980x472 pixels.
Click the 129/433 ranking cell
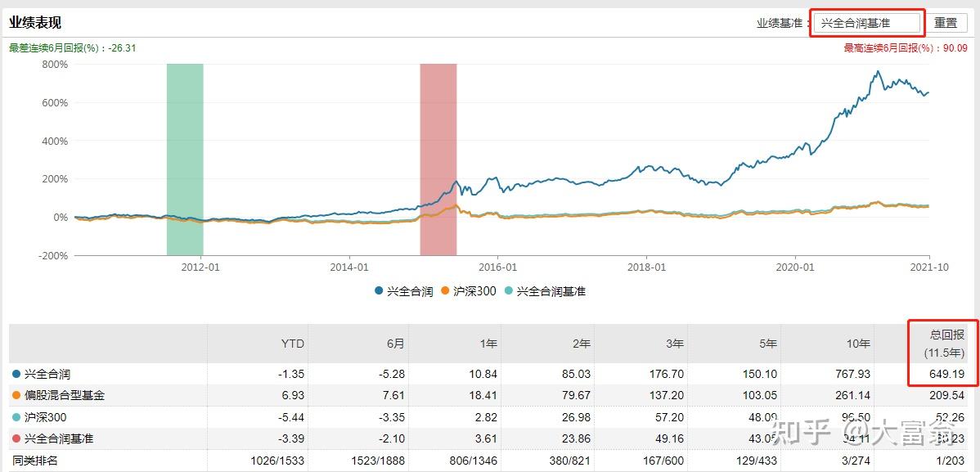(x=756, y=461)
